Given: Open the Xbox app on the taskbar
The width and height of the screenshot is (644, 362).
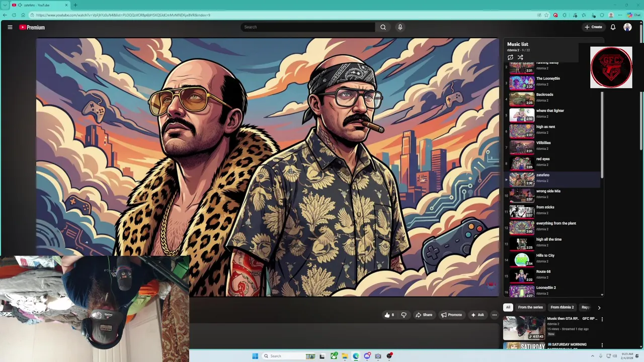Looking at the screenshot, I should click(334, 356).
